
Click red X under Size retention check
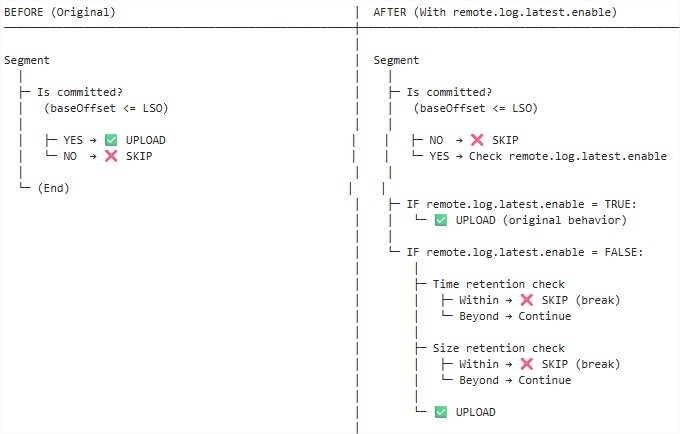pos(526,364)
